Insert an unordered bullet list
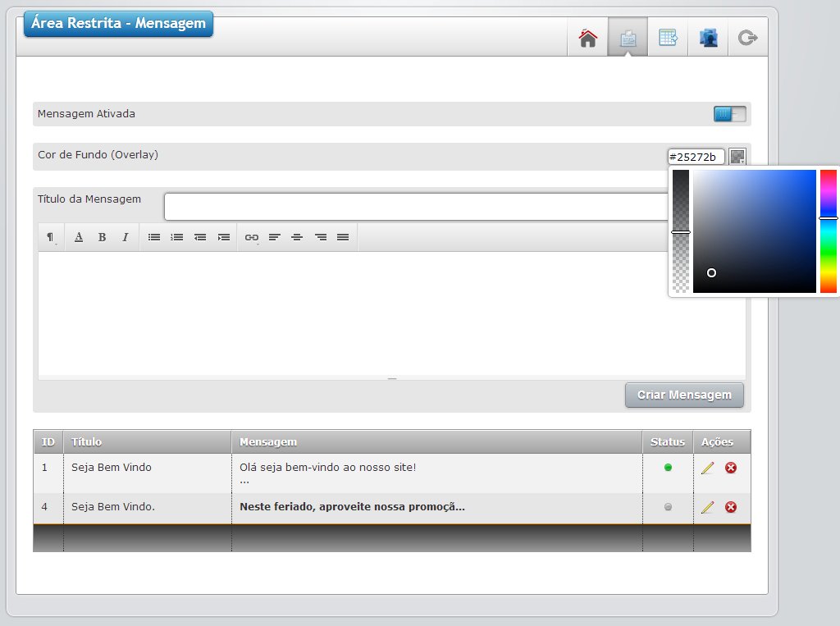Viewport: 840px width, 626px height. click(x=154, y=237)
